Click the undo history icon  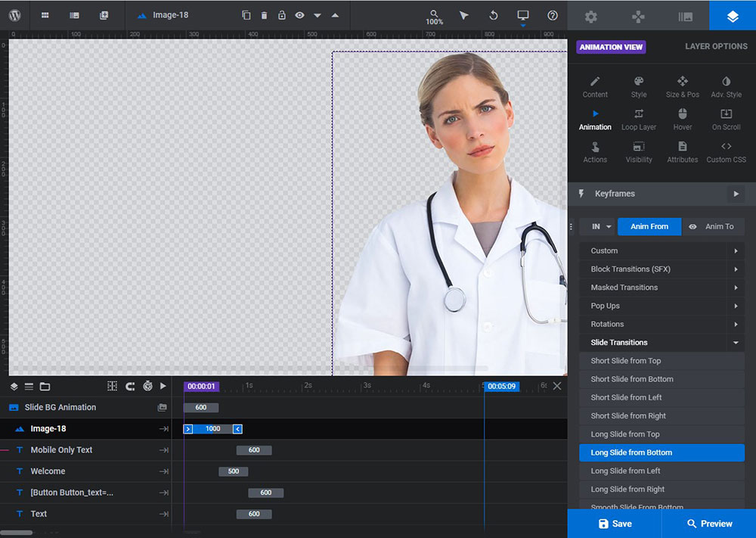tap(493, 15)
